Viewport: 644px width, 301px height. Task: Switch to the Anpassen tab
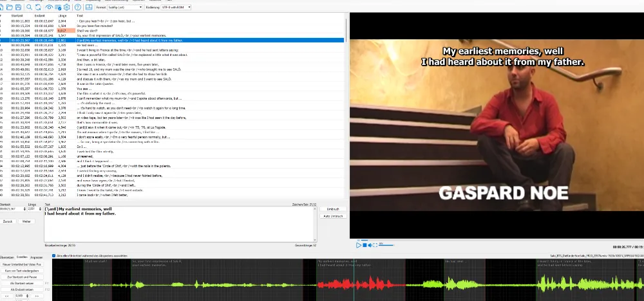click(x=37, y=257)
